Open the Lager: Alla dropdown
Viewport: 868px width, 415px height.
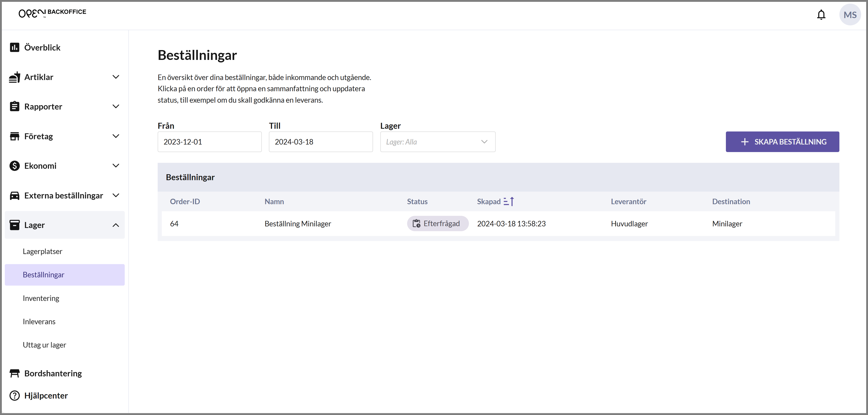[x=437, y=142]
